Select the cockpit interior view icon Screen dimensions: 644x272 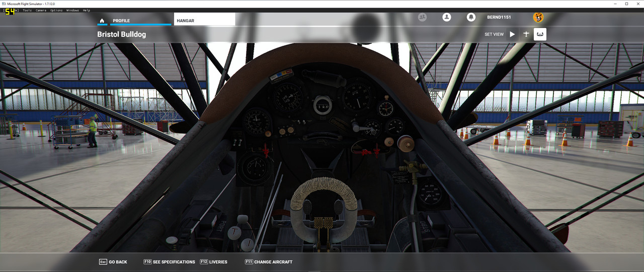point(540,34)
